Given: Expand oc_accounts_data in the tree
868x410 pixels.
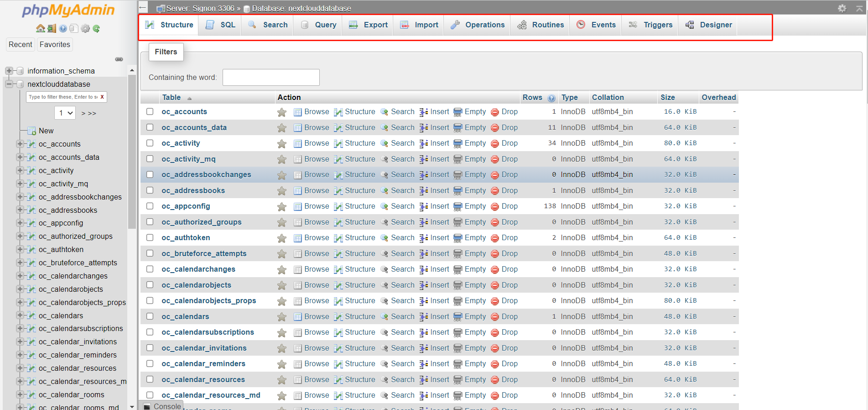Looking at the screenshot, I should [20, 157].
